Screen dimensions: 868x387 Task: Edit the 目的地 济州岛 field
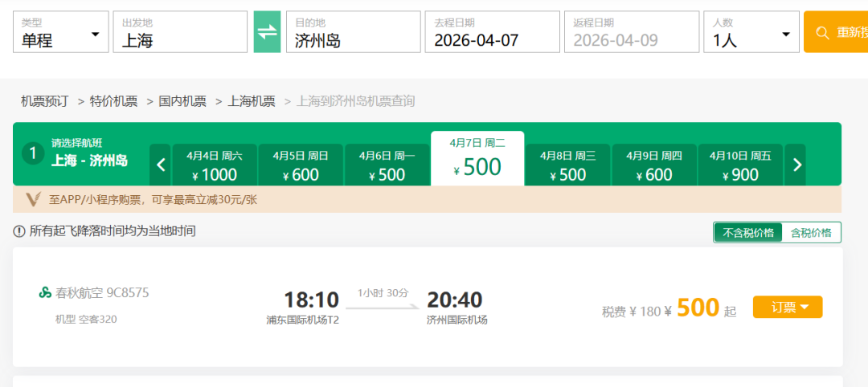[x=353, y=32]
